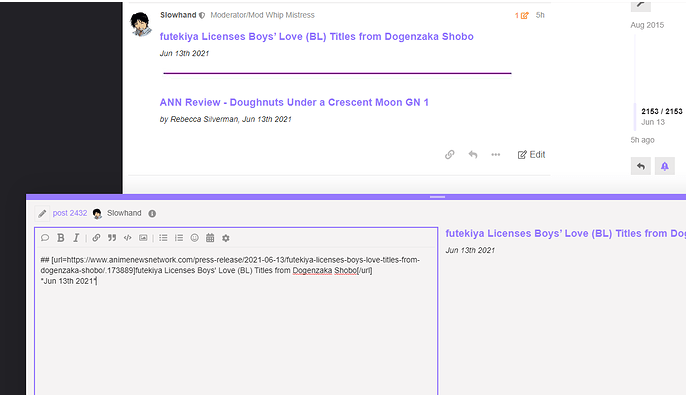View post edit history (orange 1 pencil)
692x395 pixels.
521,15
